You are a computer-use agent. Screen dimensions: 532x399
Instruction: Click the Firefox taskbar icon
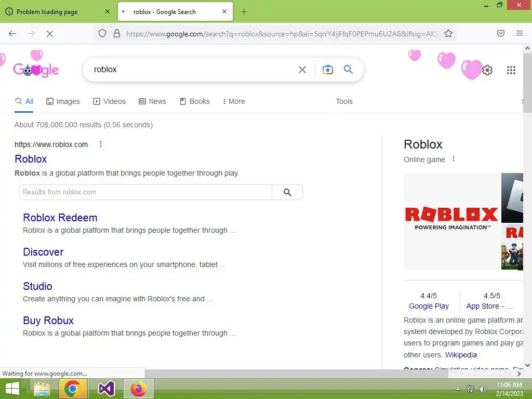(x=138, y=389)
